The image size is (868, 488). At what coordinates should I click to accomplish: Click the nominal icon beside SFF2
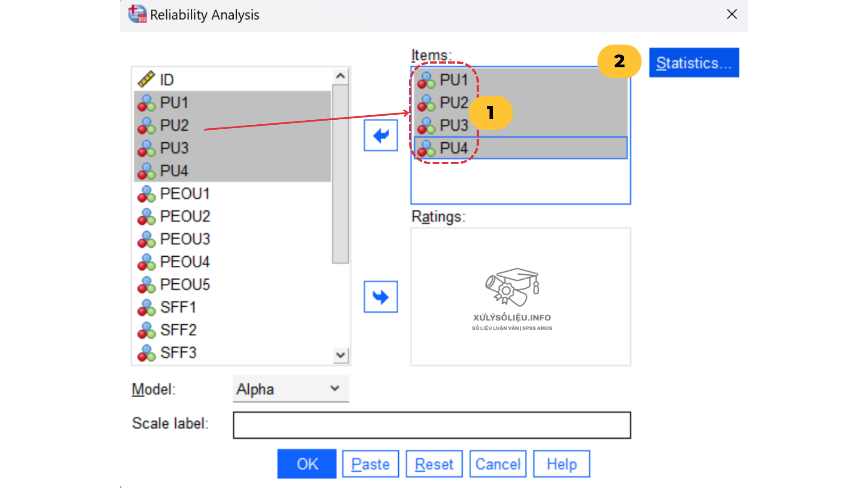pos(146,330)
